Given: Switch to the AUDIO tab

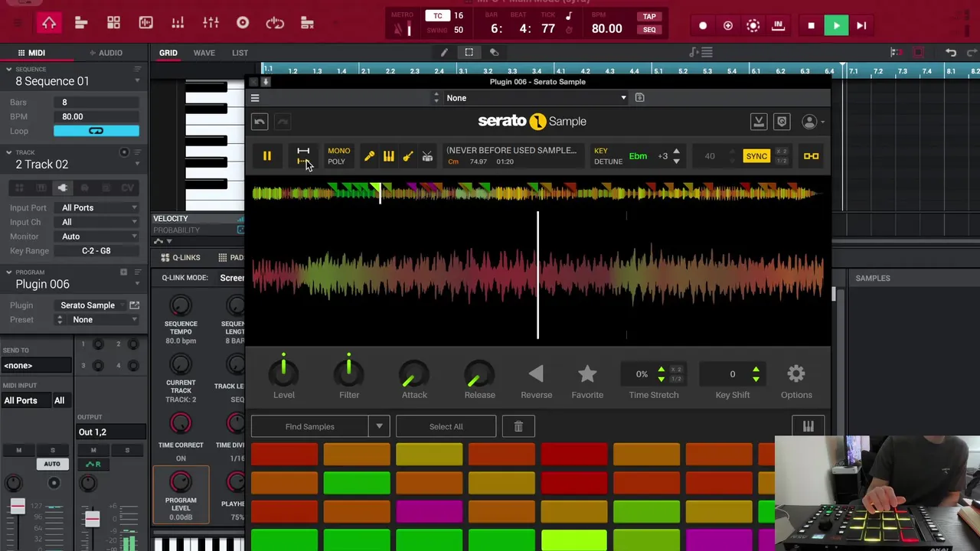Looking at the screenshot, I should point(106,53).
